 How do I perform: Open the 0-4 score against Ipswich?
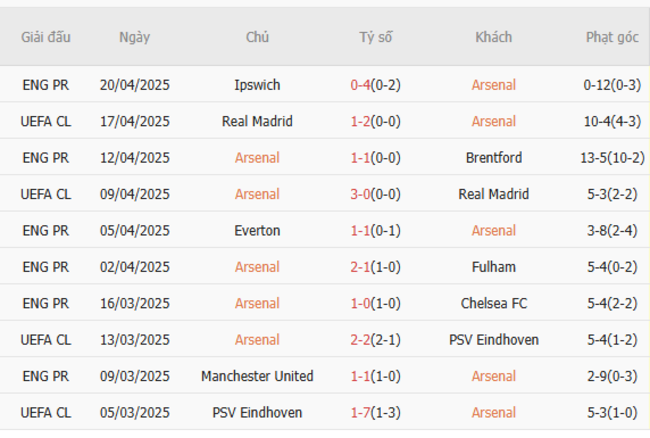tap(361, 85)
